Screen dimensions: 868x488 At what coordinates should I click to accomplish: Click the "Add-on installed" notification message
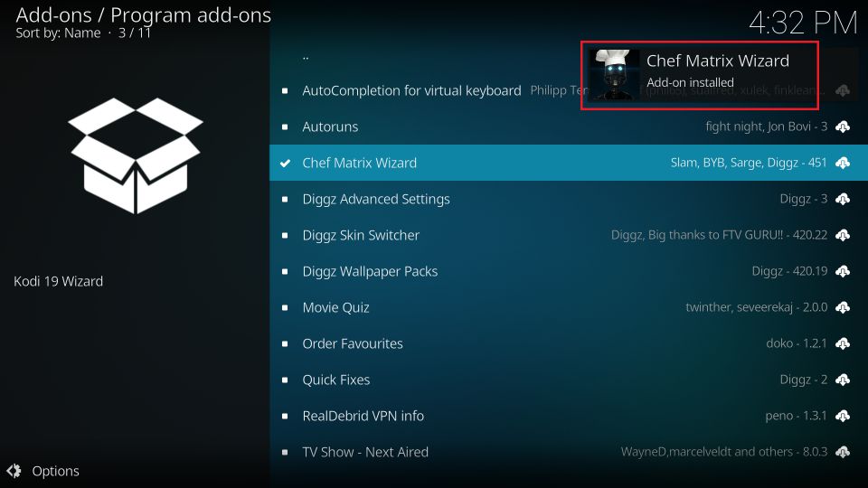(690, 82)
